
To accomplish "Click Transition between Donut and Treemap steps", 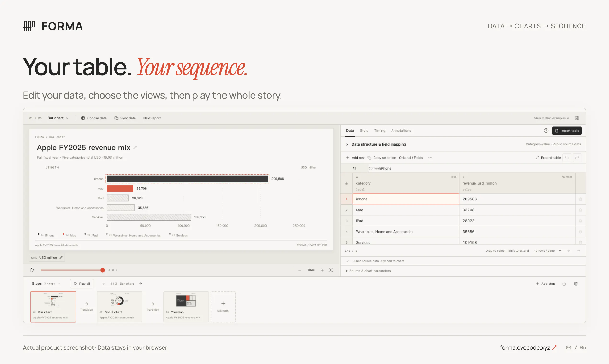I will tap(153, 306).
